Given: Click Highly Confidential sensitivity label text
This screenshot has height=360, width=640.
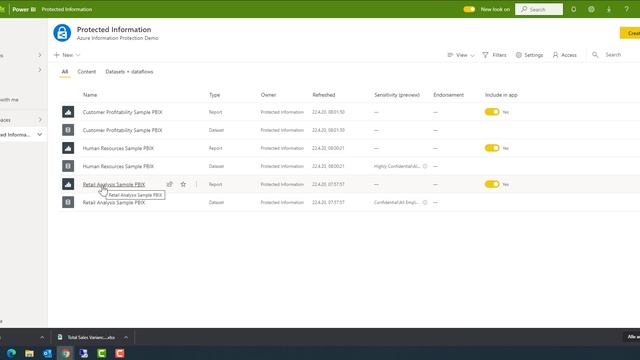Looking at the screenshot, I should tap(397, 166).
